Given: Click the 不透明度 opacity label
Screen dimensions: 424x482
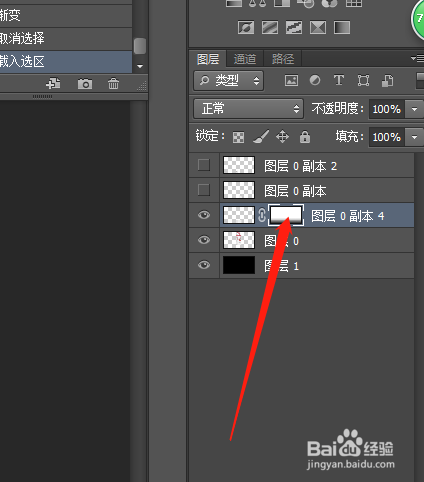Looking at the screenshot, I should point(337,109).
